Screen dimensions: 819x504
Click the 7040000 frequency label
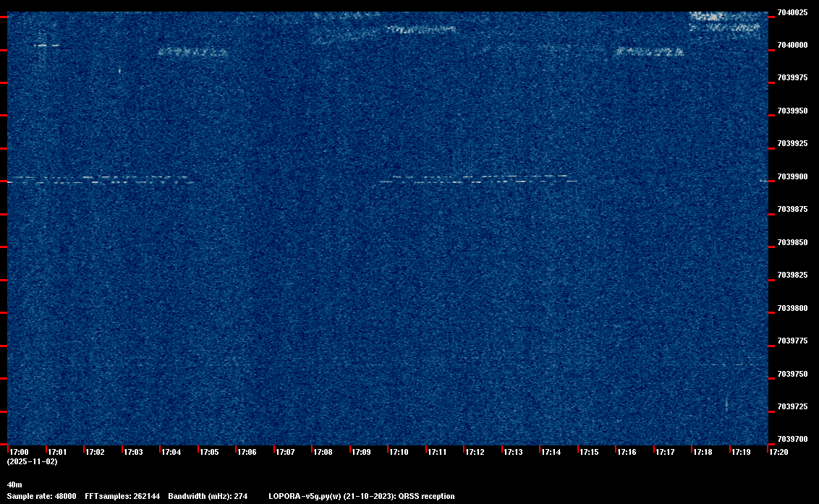792,46
